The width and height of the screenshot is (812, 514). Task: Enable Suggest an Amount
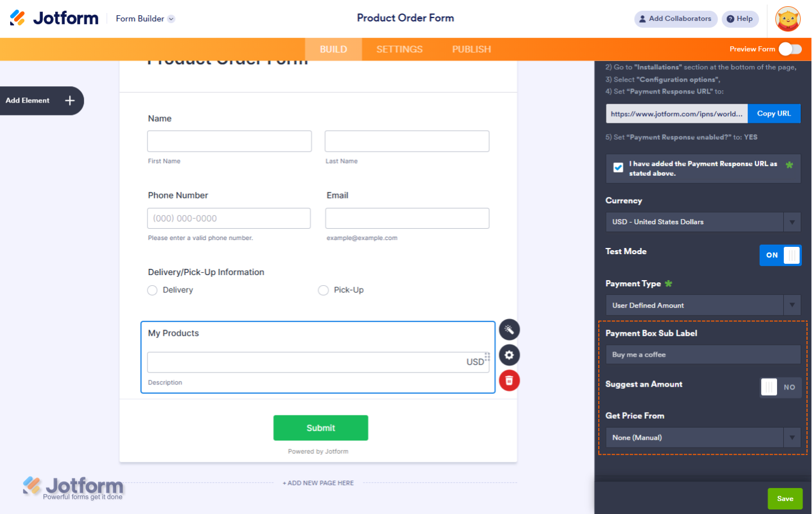[x=780, y=387]
